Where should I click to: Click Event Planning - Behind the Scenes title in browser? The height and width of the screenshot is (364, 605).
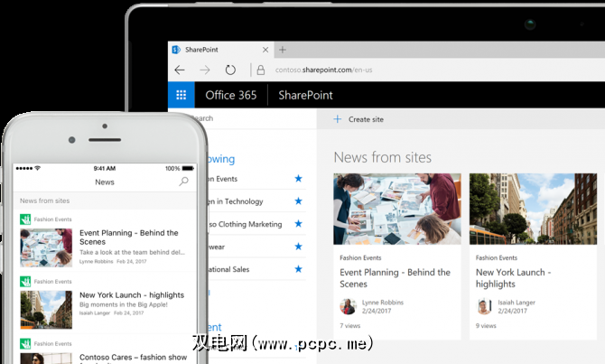396,278
